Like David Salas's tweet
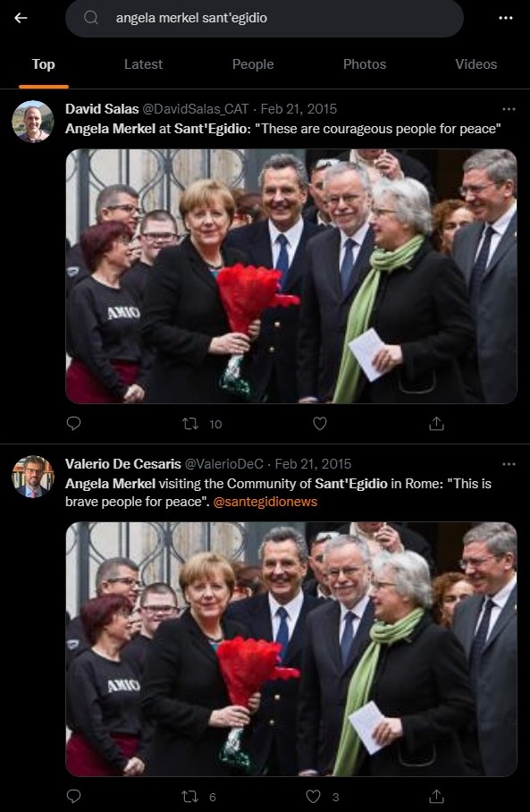Screen dimensions: 530x812 (320, 424)
